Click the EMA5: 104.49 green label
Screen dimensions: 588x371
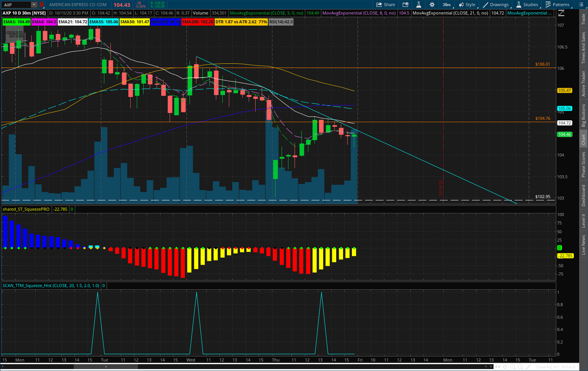(17, 22)
